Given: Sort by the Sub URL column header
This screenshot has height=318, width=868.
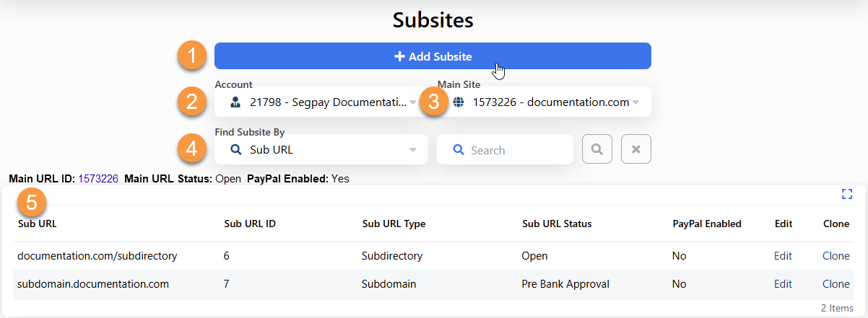Looking at the screenshot, I should point(37,224).
